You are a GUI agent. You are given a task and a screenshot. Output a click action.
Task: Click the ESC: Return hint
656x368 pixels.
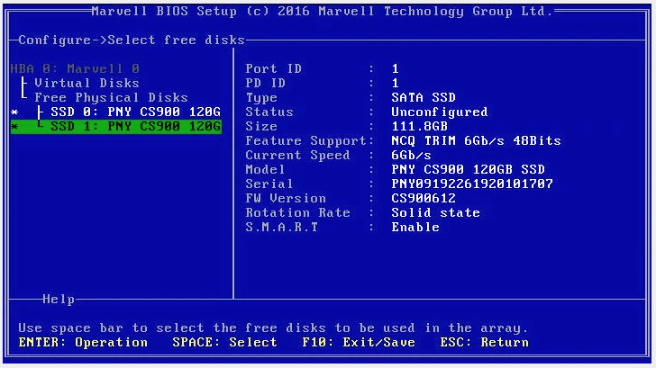tap(484, 342)
